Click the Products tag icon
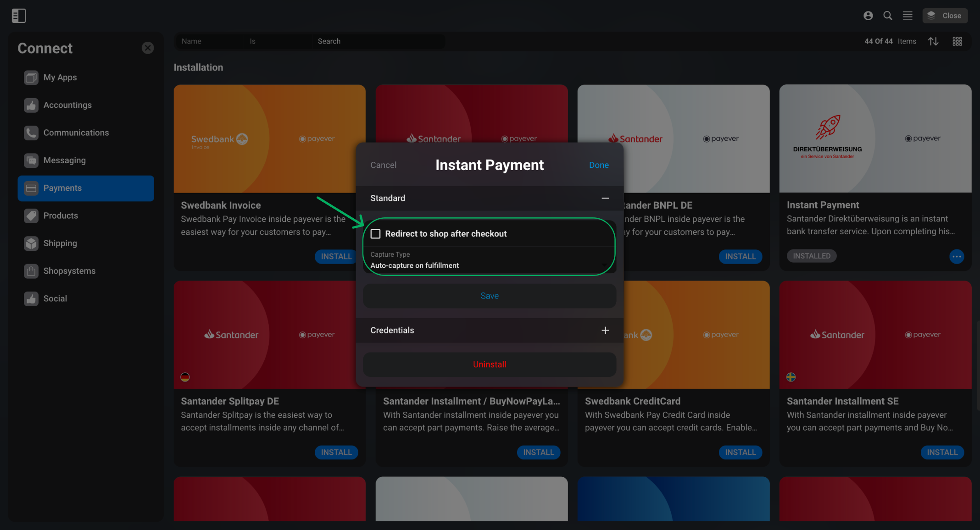 [31, 215]
